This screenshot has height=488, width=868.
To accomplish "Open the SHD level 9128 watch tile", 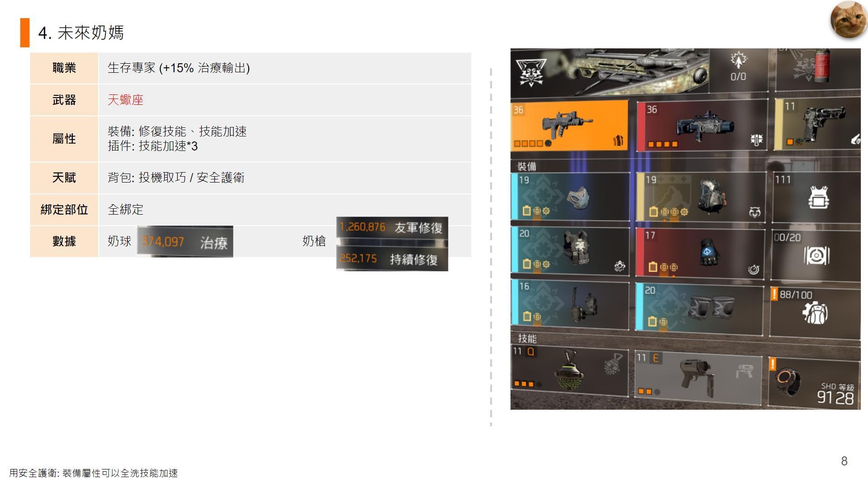I will point(814,383).
